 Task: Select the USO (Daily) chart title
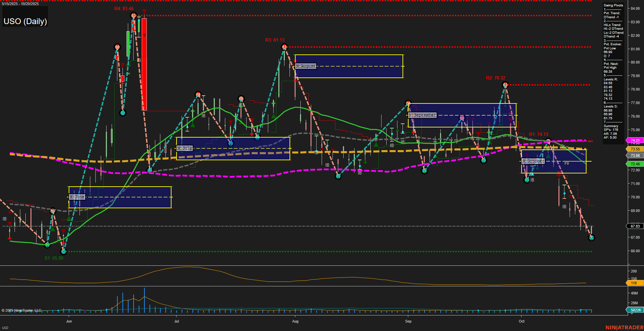25,21
